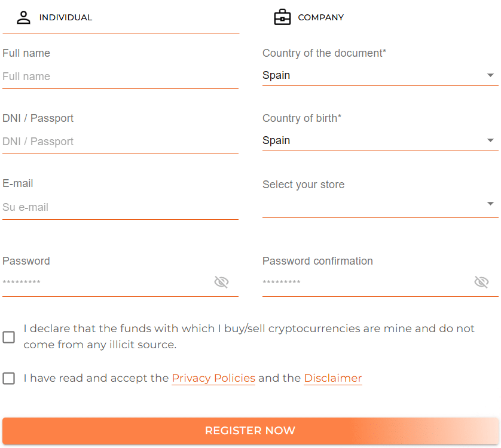Viewport: 501px width, 448px height.
Task: Enable the Privacy Policies acceptance checkbox
Action: tap(8, 378)
